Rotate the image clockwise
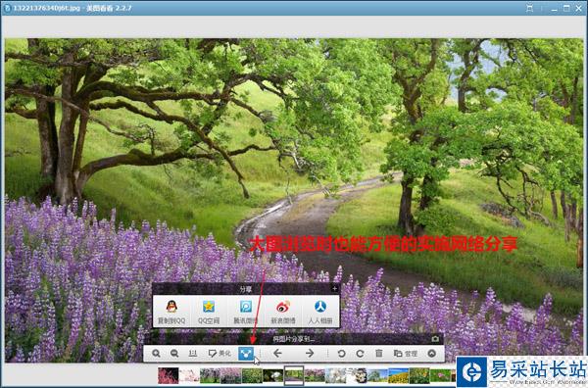588x388 pixels. [360, 353]
